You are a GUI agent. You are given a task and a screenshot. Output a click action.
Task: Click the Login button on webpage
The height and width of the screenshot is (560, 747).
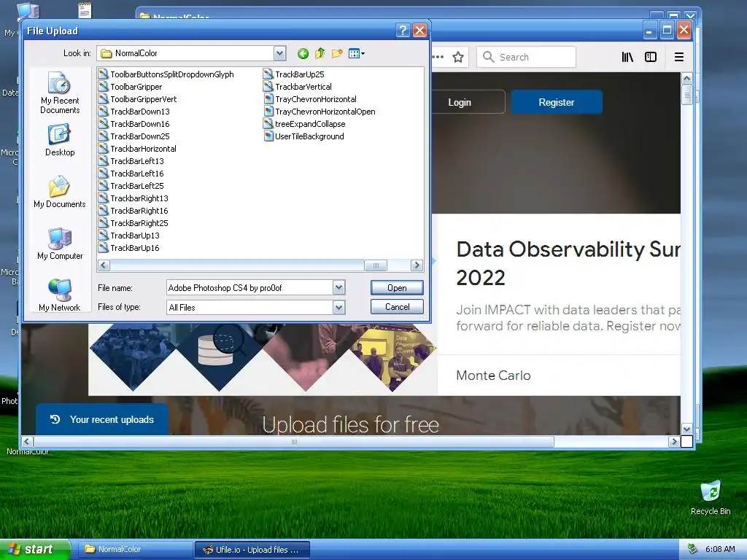pos(460,102)
